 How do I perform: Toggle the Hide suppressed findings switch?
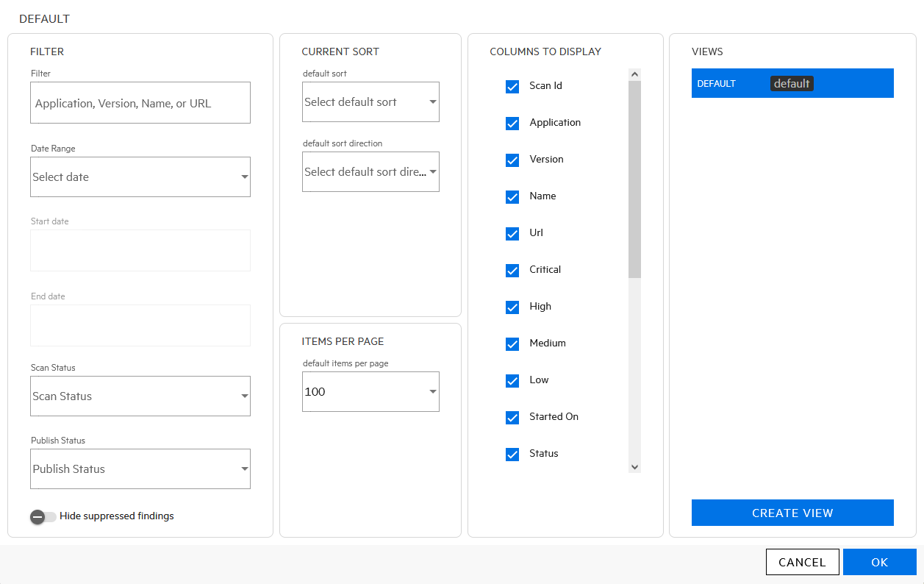(43, 516)
